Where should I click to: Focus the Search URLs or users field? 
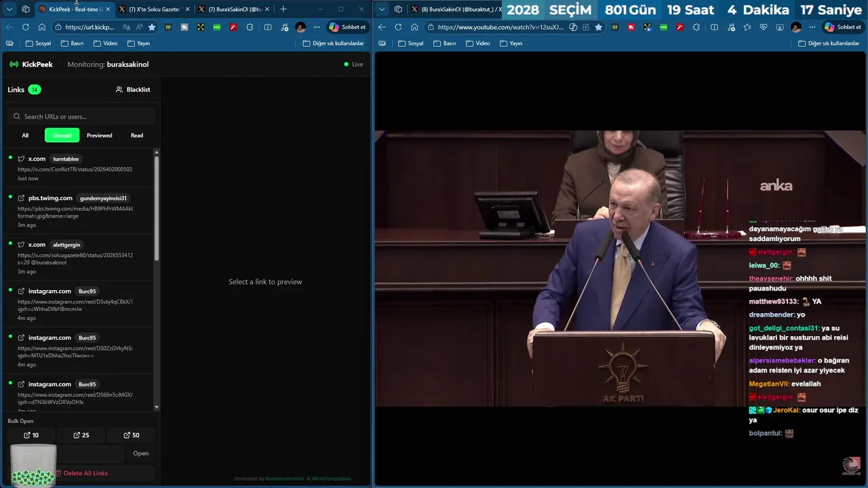coord(81,117)
